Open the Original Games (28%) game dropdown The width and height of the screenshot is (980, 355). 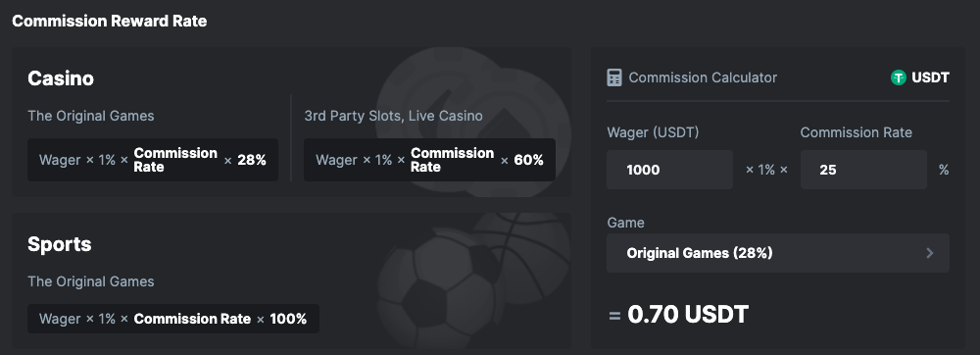(x=777, y=253)
